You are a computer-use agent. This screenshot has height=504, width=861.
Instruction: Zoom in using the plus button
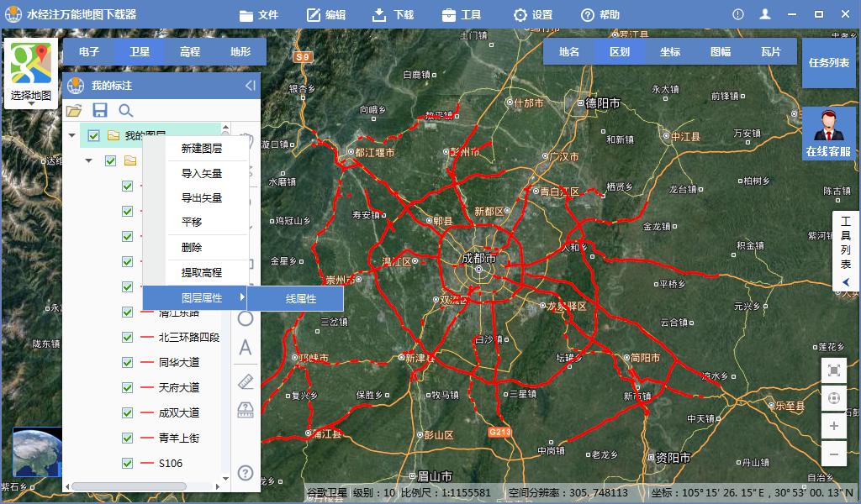click(835, 424)
